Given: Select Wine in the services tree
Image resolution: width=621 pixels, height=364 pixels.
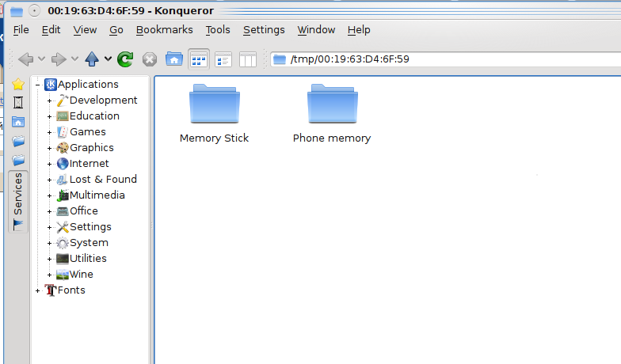Looking at the screenshot, I should tap(74, 274).
